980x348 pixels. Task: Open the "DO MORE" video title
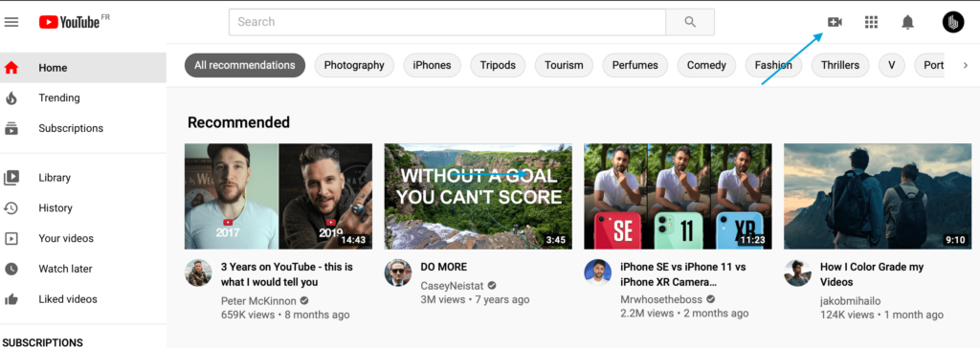(x=444, y=267)
